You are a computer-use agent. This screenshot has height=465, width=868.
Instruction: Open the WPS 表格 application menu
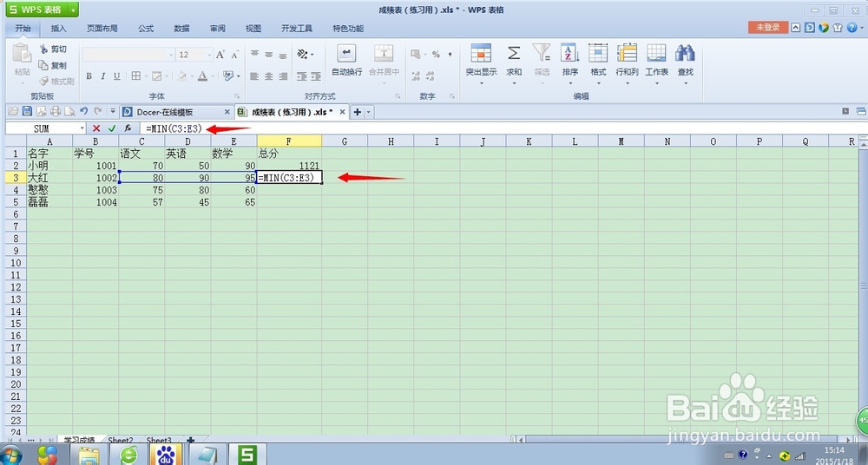tap(42, 10)
